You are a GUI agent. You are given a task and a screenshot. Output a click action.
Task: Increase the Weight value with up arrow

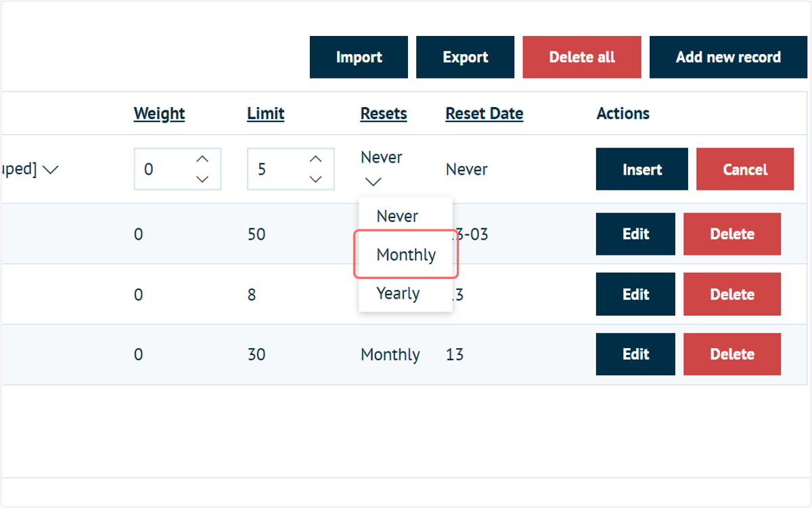(x=202, y=159)
